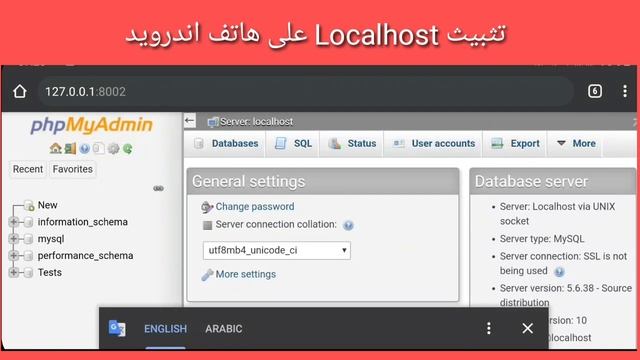This screenshot has width=640, height=360.
Task: Select the performance_schema database
Action: tap(85, 256)
